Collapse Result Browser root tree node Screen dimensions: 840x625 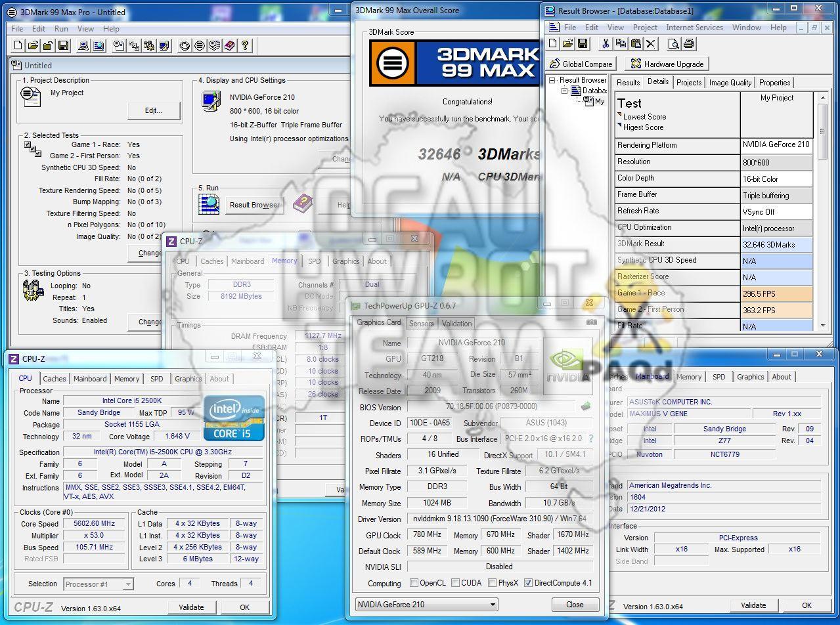click(553, 80)
